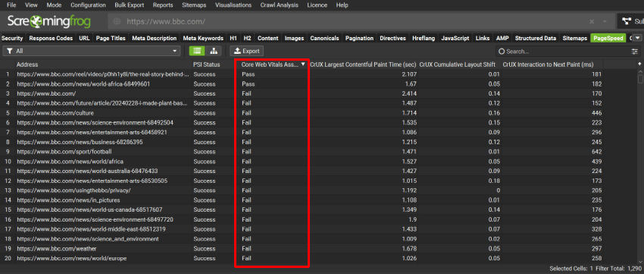Switch to the Page Titles tab

coord(111,38)
